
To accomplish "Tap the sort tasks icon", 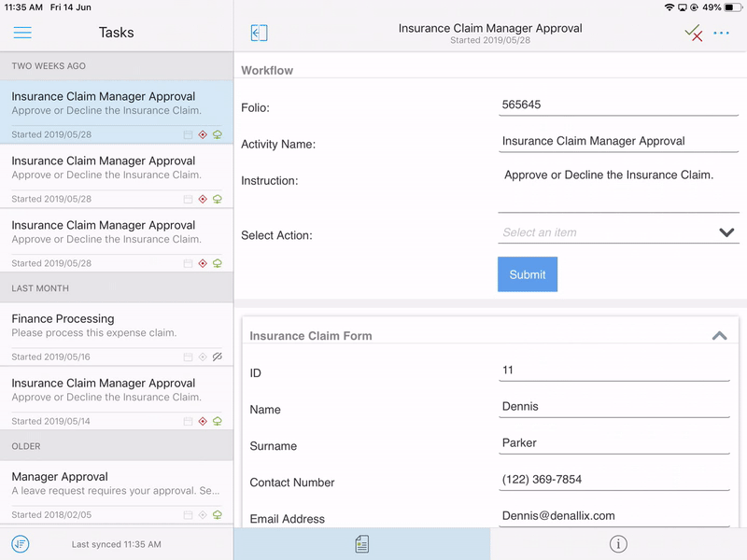I will click(x=21, y=543).
